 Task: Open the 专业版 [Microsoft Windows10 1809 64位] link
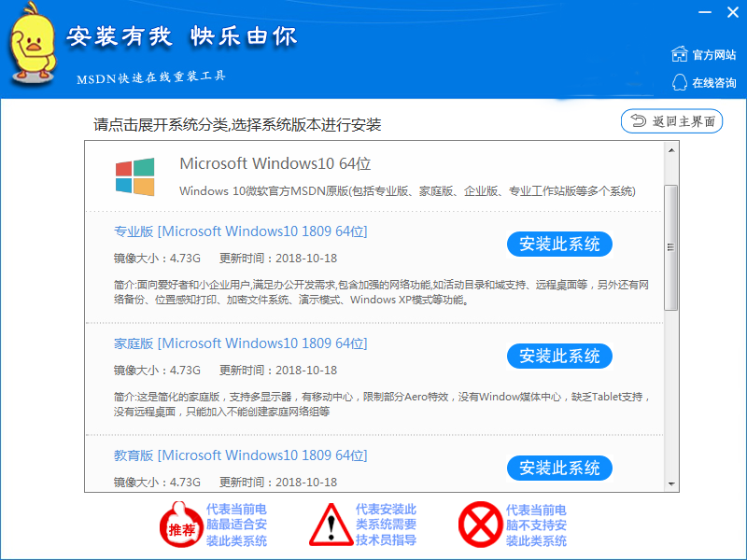tap(241, 231)
